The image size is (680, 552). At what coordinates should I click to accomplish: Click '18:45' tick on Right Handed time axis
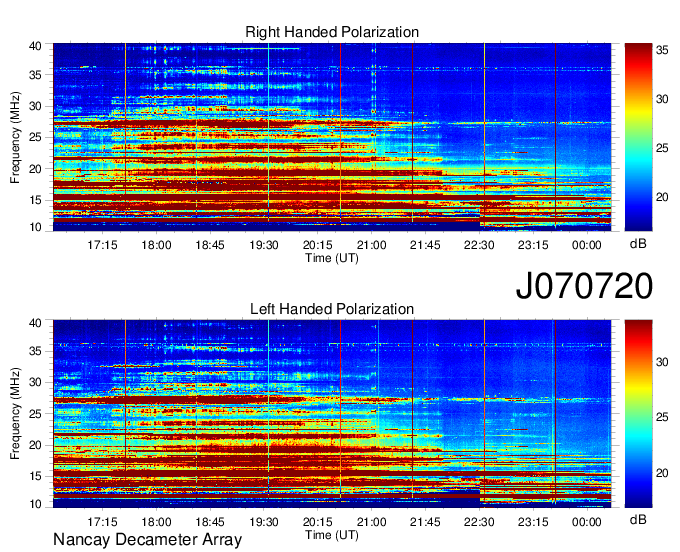click(x=210, y=245)
